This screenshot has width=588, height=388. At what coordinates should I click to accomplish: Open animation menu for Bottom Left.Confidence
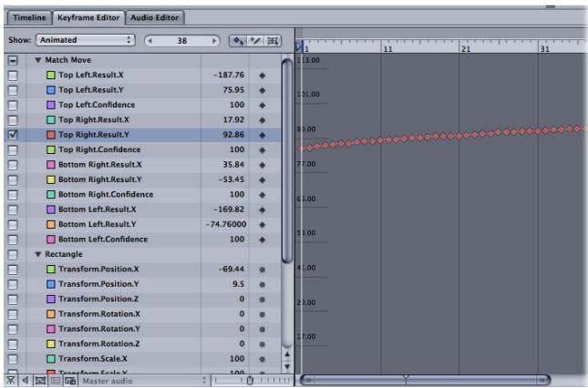(263, 240)
